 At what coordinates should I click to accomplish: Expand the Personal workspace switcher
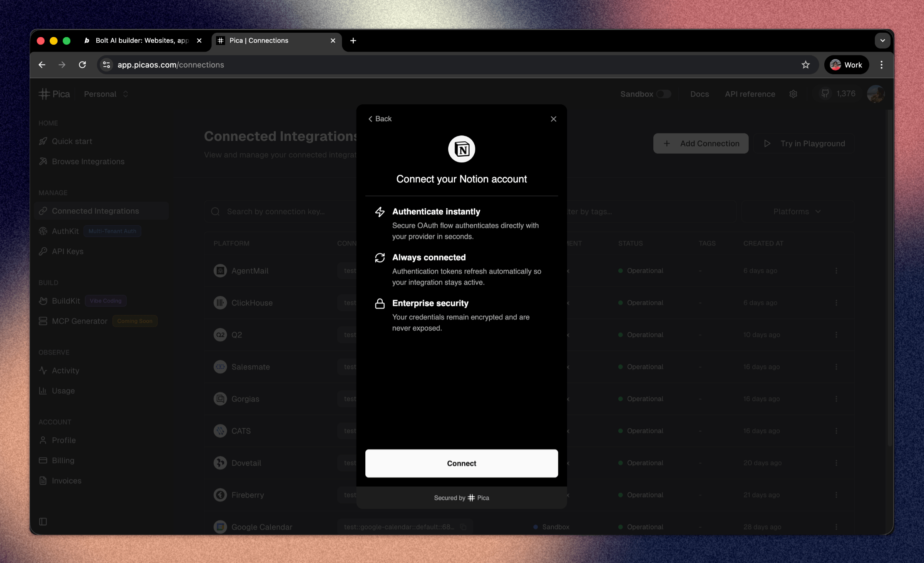106,94
